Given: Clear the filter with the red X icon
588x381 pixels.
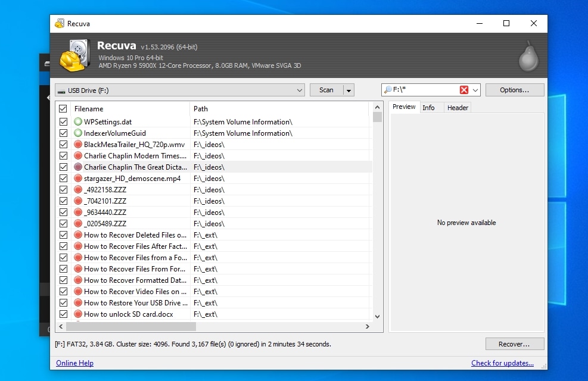Looking at the screenshot, I should pyautogui.click(x=464, y=90).
